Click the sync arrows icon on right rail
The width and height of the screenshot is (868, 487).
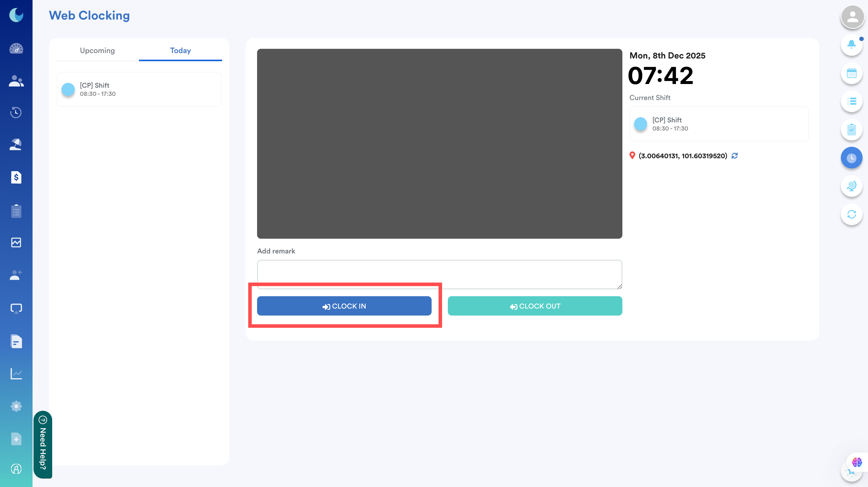tap(852, 214)
